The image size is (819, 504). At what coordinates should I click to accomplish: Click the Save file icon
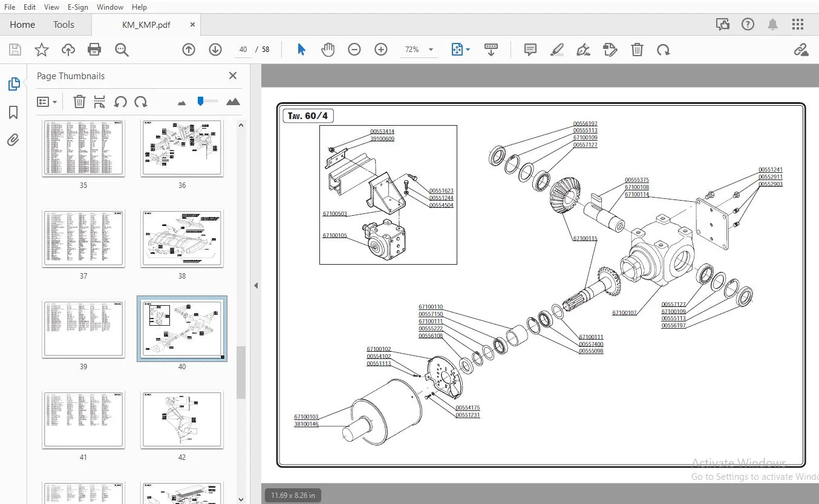(x=15, y=50)
